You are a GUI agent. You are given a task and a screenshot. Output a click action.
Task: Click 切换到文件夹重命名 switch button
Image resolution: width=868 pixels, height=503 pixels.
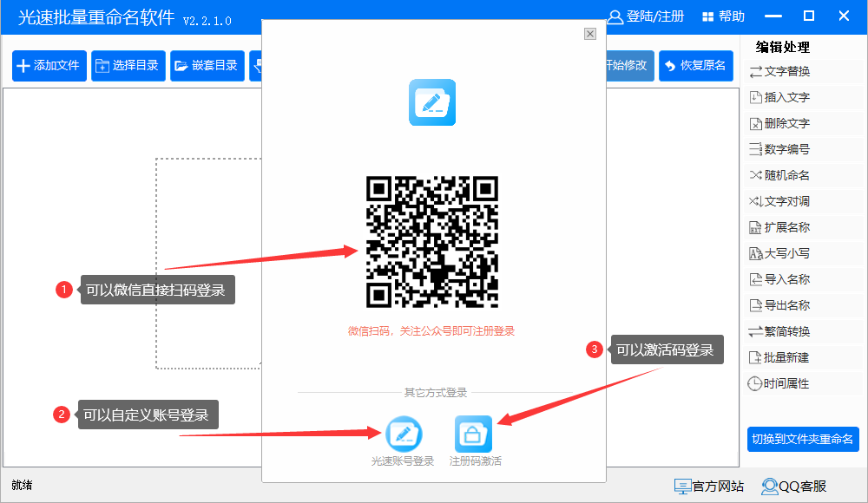point(803,440)
